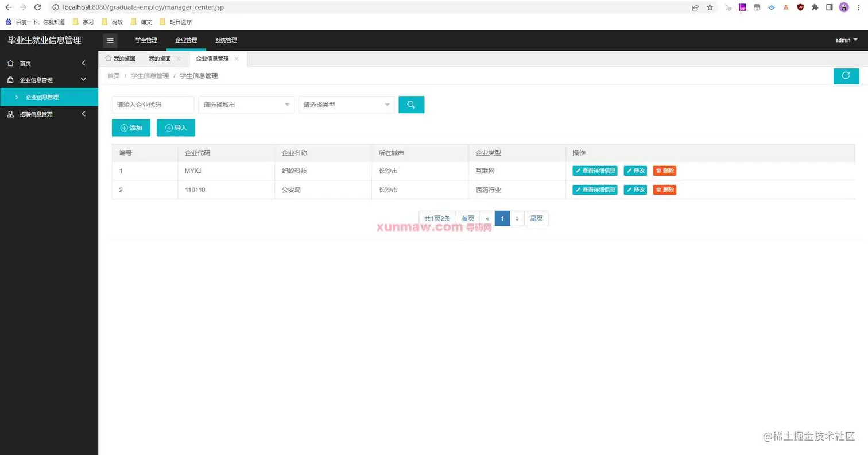Go to previous page with « button
868x455 pixels.
pos(487,218)
